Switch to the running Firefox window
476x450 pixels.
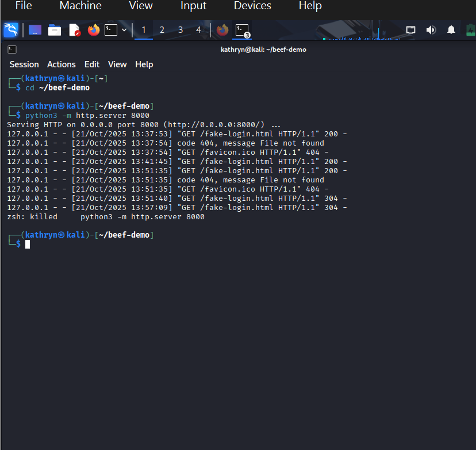pyautogui.click(x=222, y=30)
